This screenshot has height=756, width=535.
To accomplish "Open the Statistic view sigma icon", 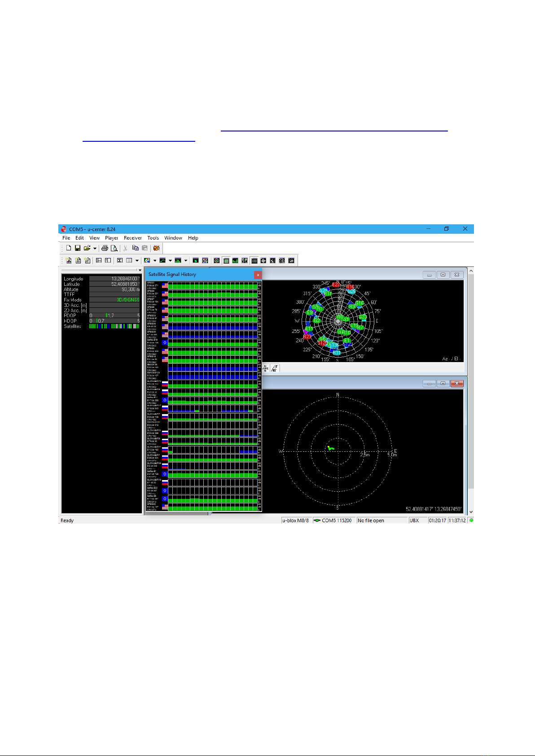I will pyautogui.click(x=119, y=260).
